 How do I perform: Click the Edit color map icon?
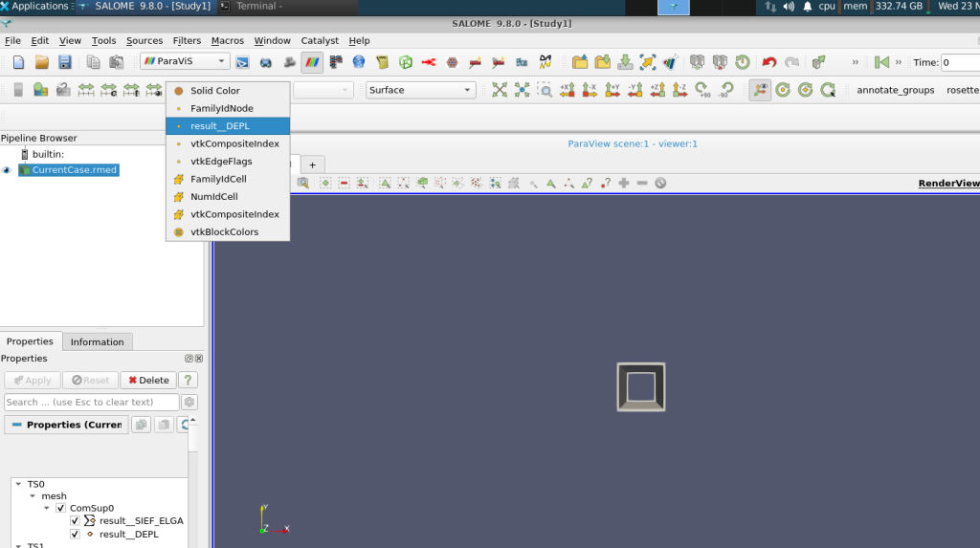pyautogui.click(x=40, y=90)
